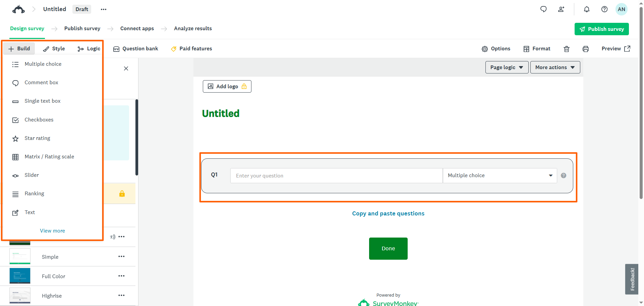Viewport: 644px width, 306px height.
Task: Open the survey title ellipsis menu
Action: [x=104, y=9]
